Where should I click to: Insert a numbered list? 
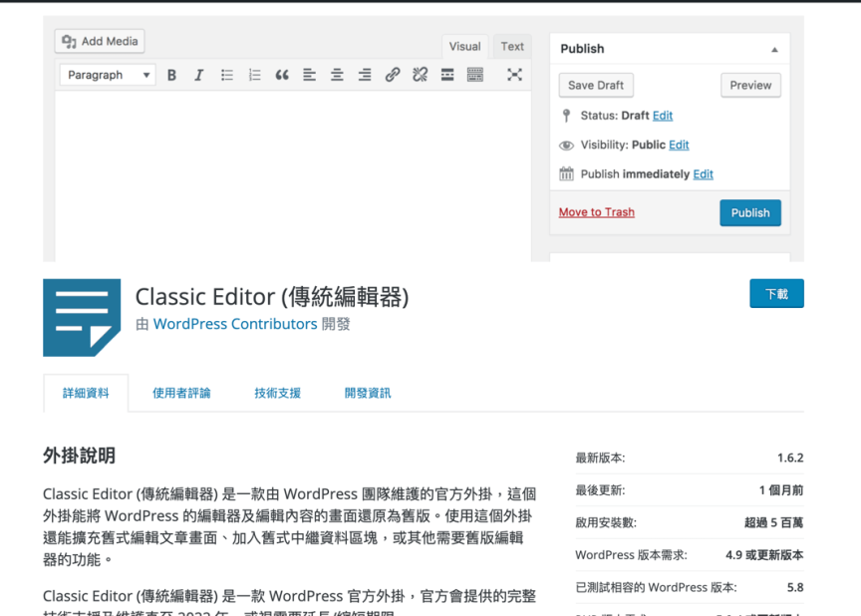point(254,75)
